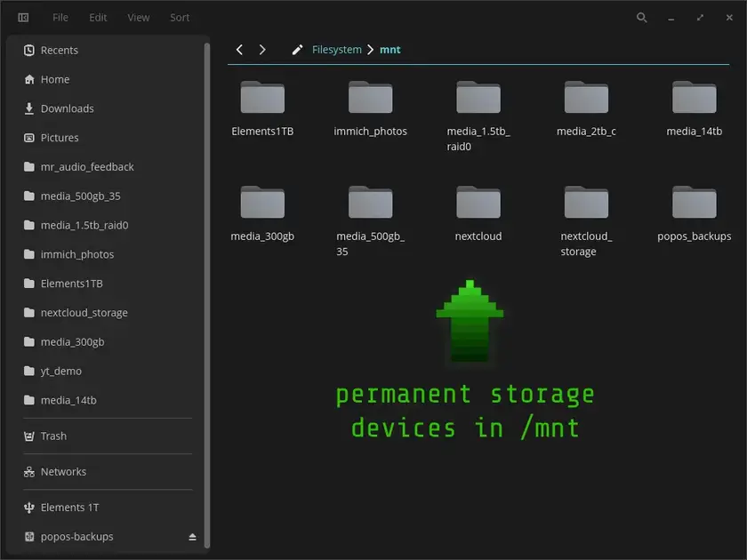The height and width of the screenshot is (560, 747).
Task: Go to Home in the sidebar
Action: coord(108,79)
